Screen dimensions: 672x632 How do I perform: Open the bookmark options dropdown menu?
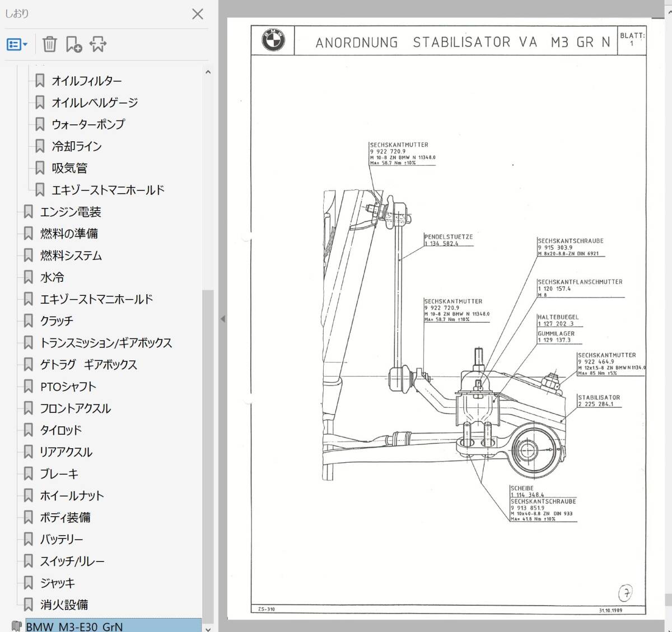tap(17, 44)
